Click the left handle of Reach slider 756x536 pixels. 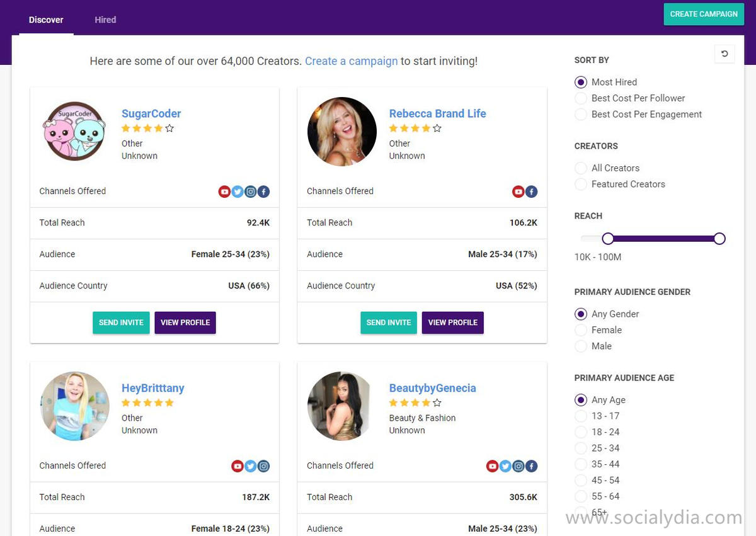tap(607, 239)
